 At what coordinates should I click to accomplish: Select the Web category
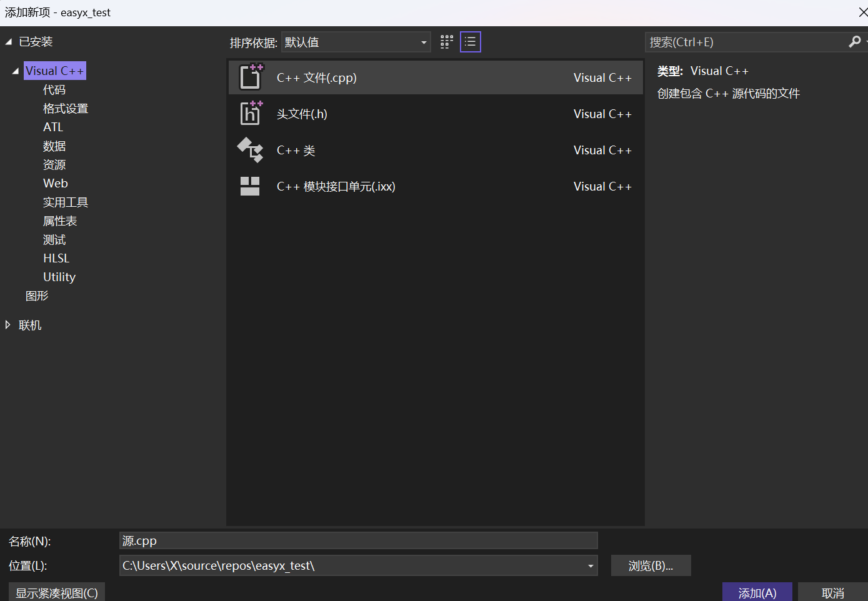[56, 183]
